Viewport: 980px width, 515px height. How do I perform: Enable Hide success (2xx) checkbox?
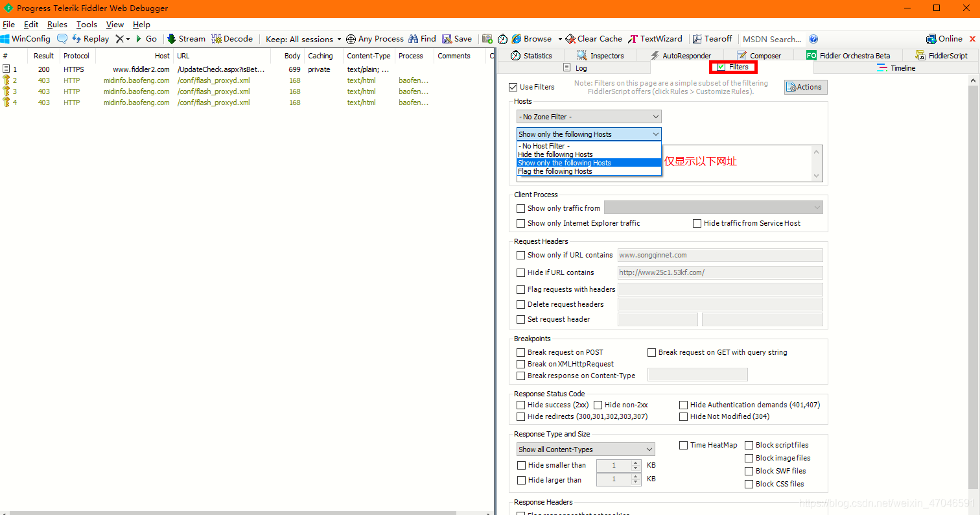click(x=520, y=405)
